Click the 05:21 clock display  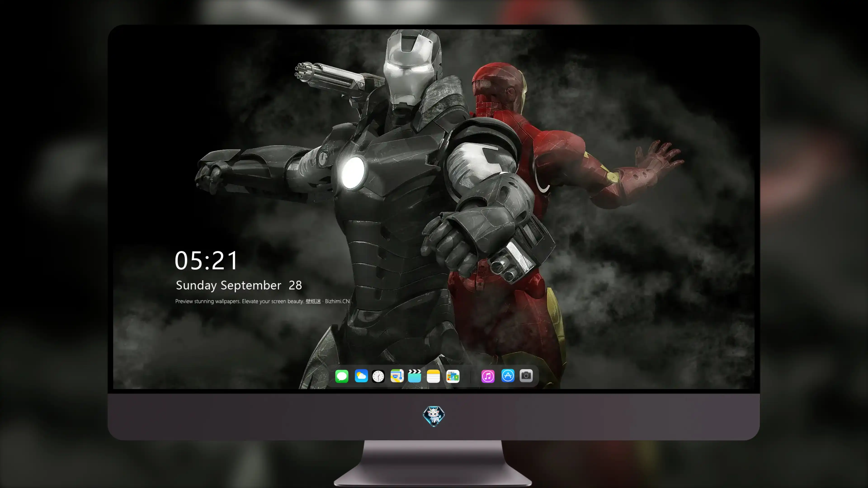pos(206,261)
